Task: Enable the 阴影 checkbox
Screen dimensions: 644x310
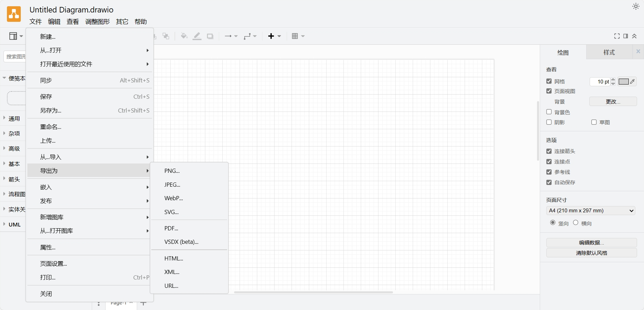Action: coord(549,122)
